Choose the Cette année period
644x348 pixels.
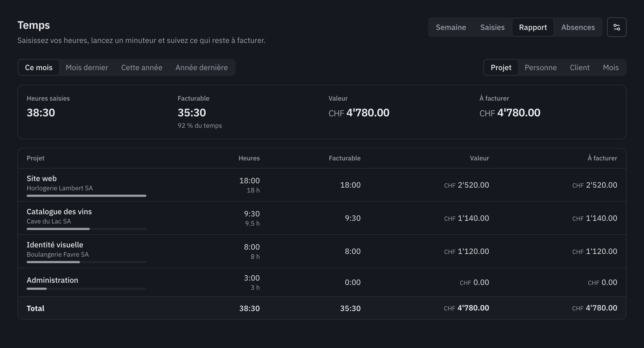tap(142, 67)
